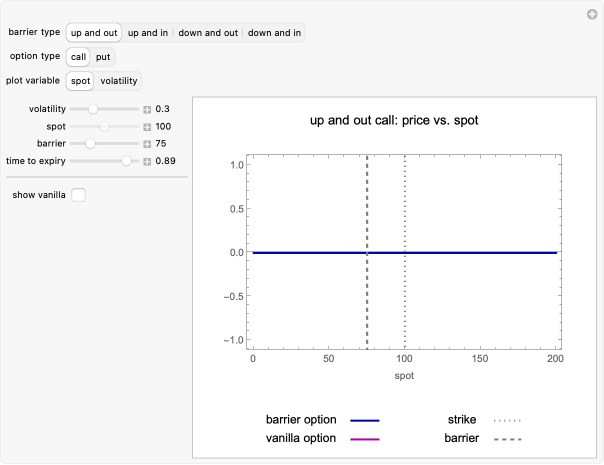Click the 'volatility' slider label
This screenshot has height=465, width=604.
tap(47, 109)
